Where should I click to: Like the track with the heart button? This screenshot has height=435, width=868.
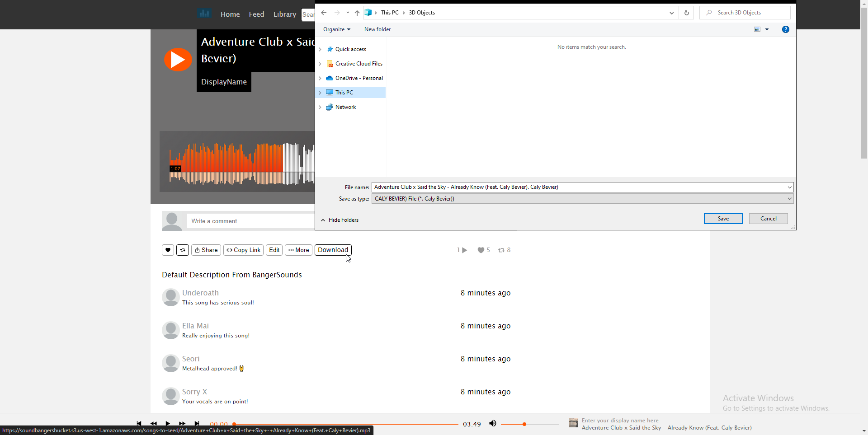168,250
